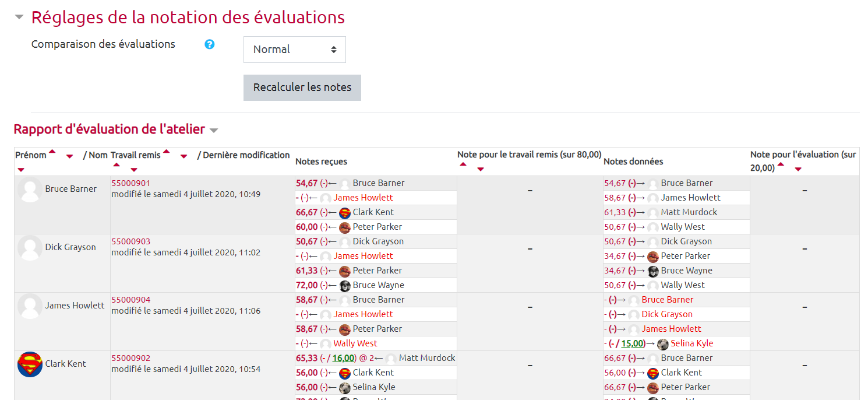The width and height of the screenshot is (868, 400).
Task: Open submission 55000901 by Bruce Barner
Action: (130, 183)
